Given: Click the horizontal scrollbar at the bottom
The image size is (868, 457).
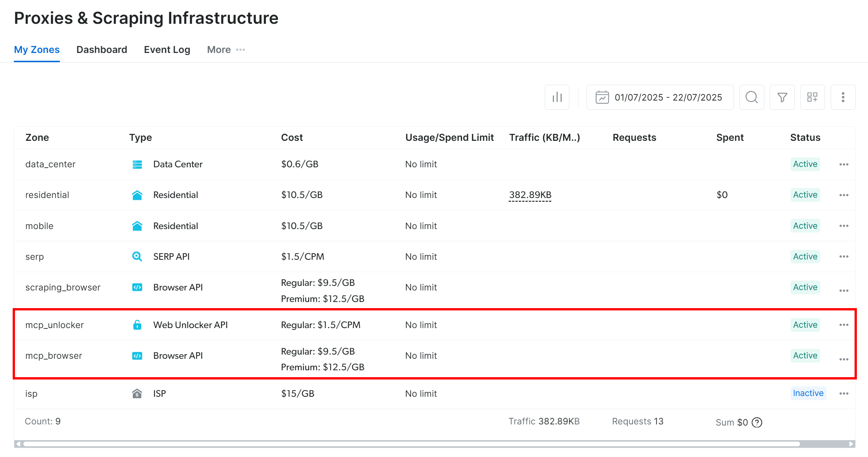Looking at the screenshot, I should pyautogui.click(x=422, y=444).
